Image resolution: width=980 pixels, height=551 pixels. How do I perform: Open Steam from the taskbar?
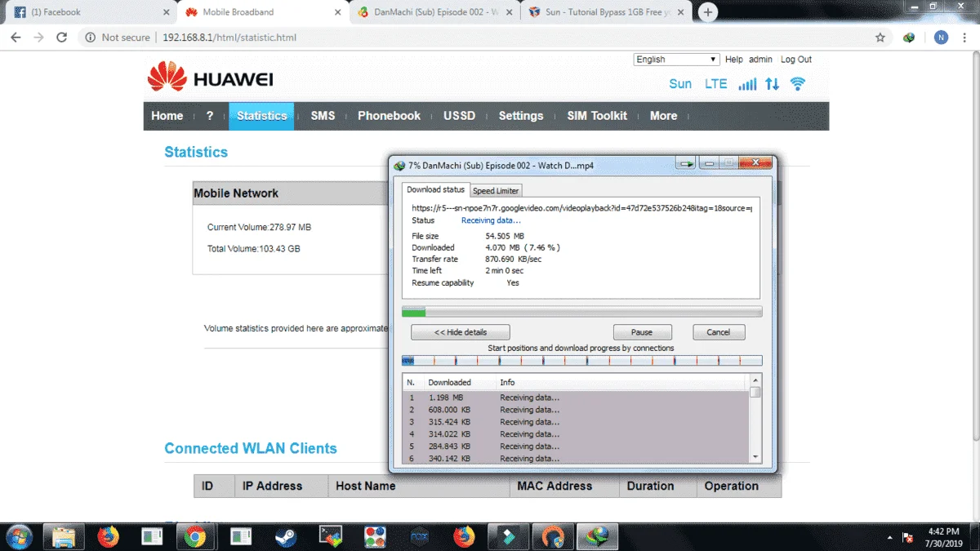coord(286,536)
